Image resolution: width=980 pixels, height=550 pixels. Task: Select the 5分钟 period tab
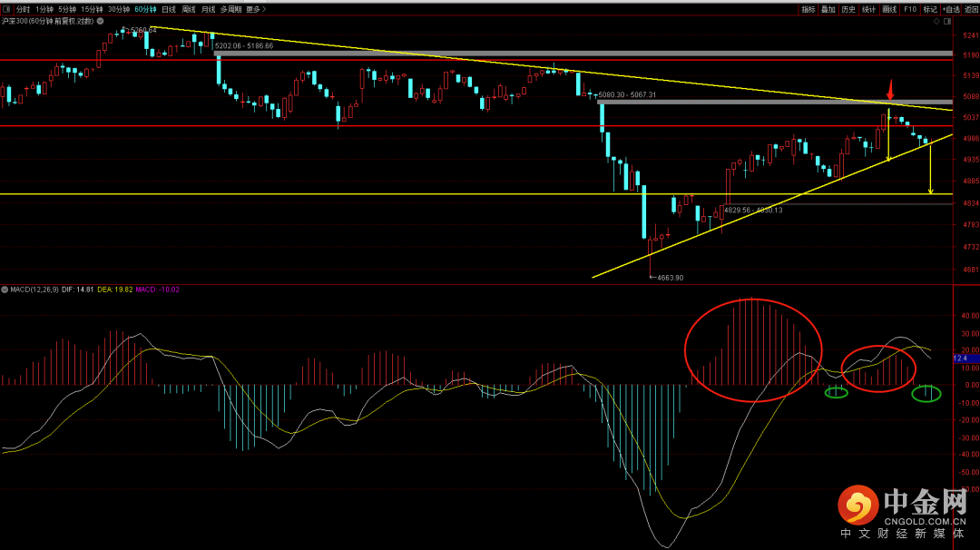click(67, 9)
